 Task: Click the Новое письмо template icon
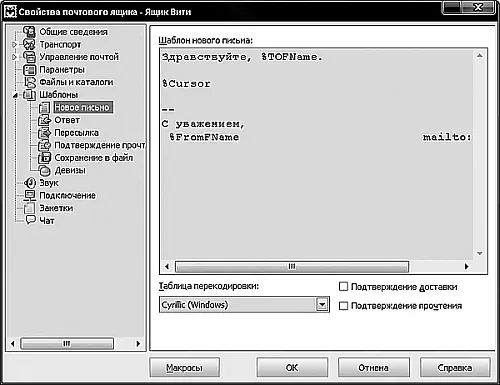[x=44, y=107]
